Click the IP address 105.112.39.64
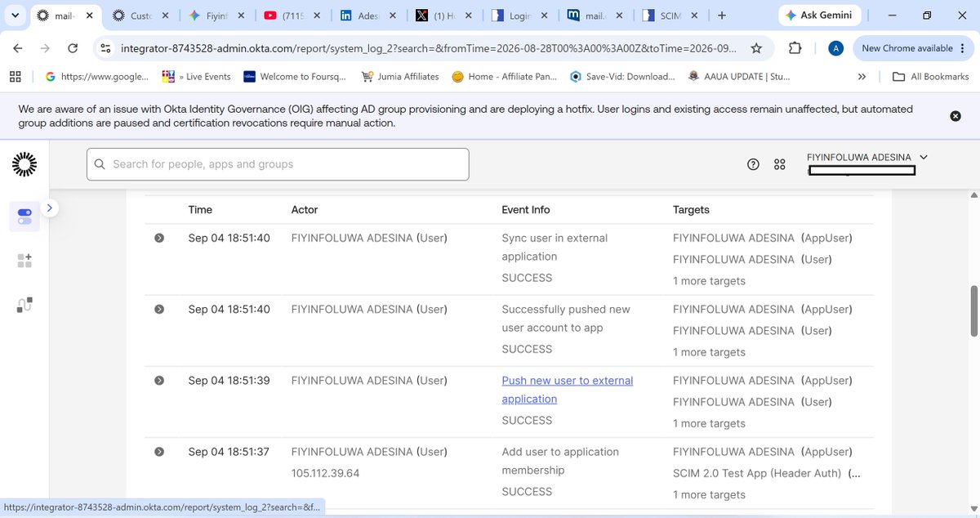This screenshot has width=980, height=518. (x=326, y=473)
